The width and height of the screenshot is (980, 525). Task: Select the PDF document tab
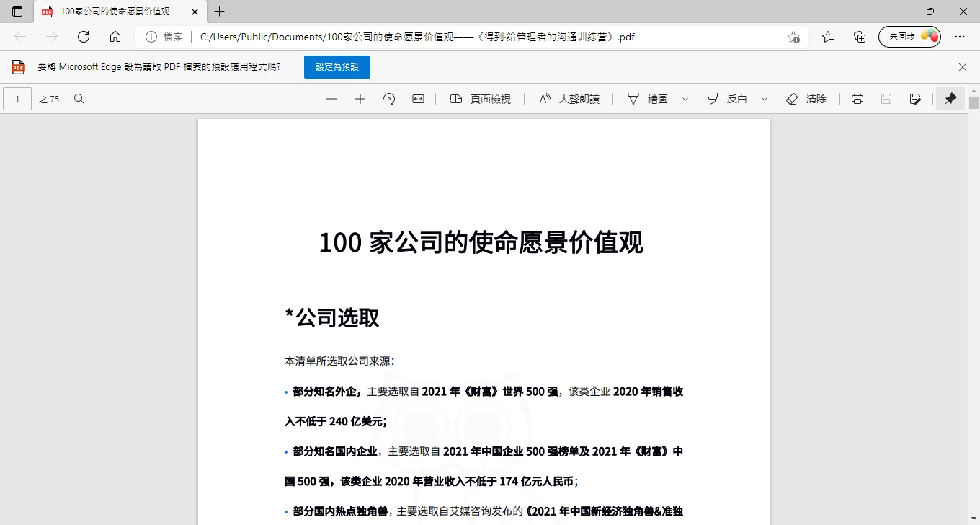pyautogui.click(x=120, y=12)
